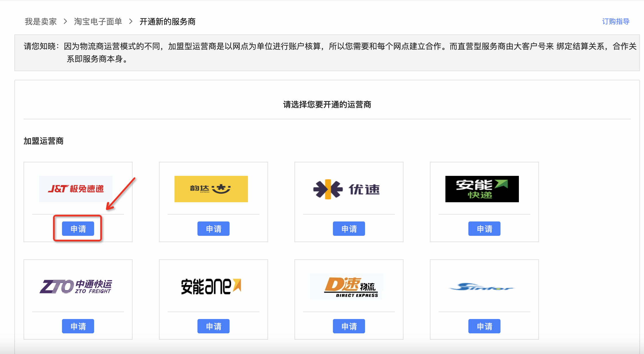This screenshot has height=354, width=644.
Task: Click the D速物流 Direct Express logo
Action: (x=346, y=286)
